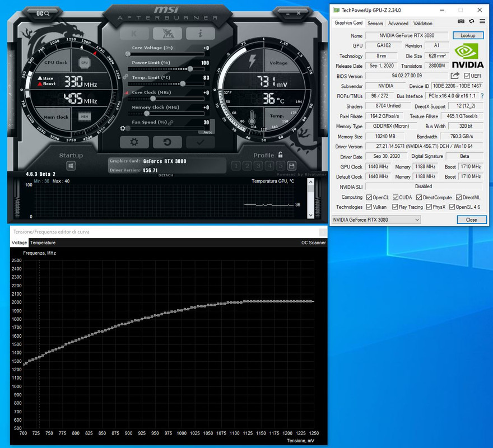
Task: Open Afterburner settings gear button
Action: point(134,142)
